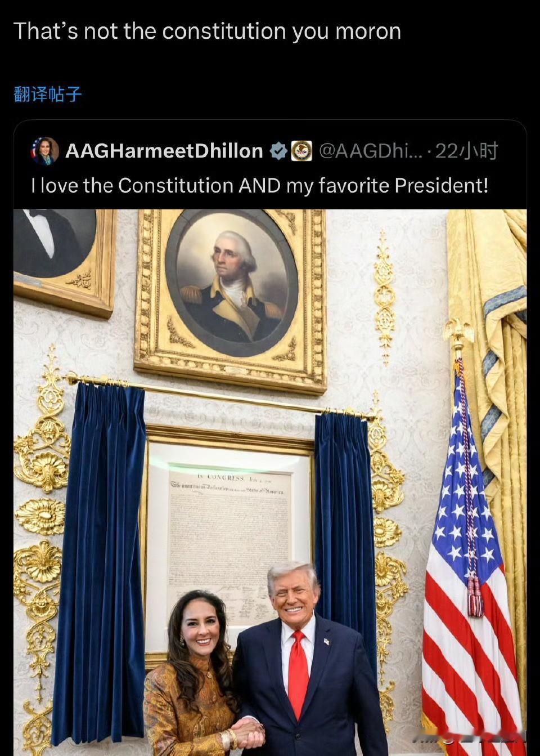Click the Justice Department seal affiliation badge
Image resolution: width=540 pixels, height=756 pixels.
tap(301, 151)
